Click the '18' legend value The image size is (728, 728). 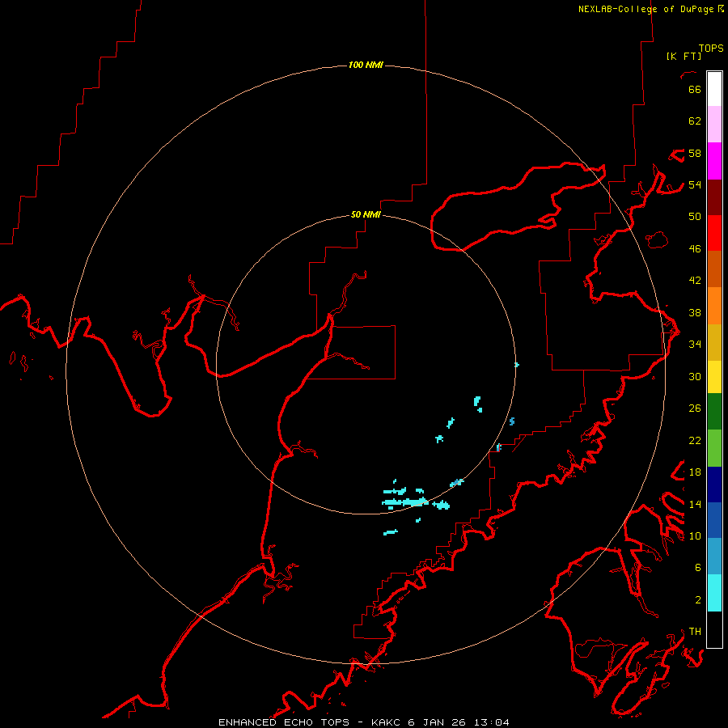tap(695, 472)
